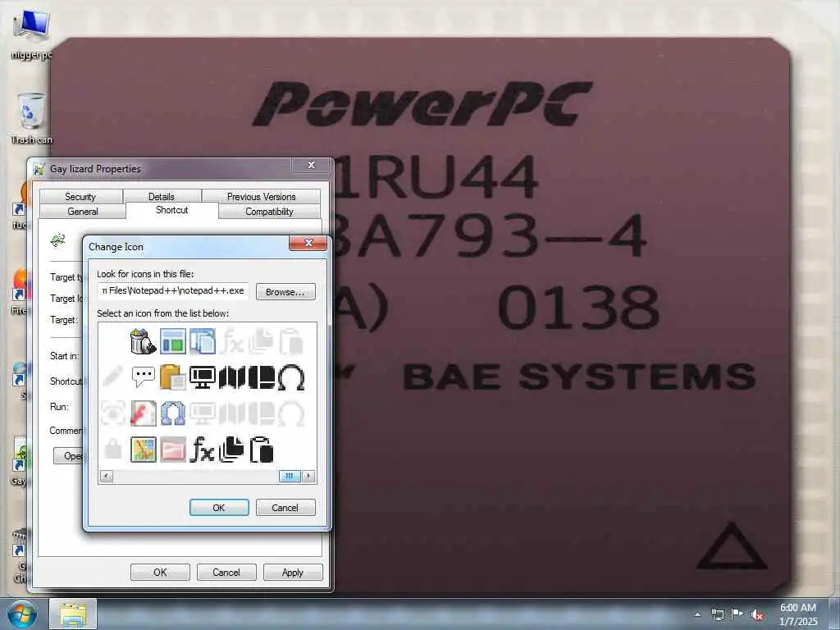Select the faded gray fx icon
840x630 pixels.
pos(231,341)
